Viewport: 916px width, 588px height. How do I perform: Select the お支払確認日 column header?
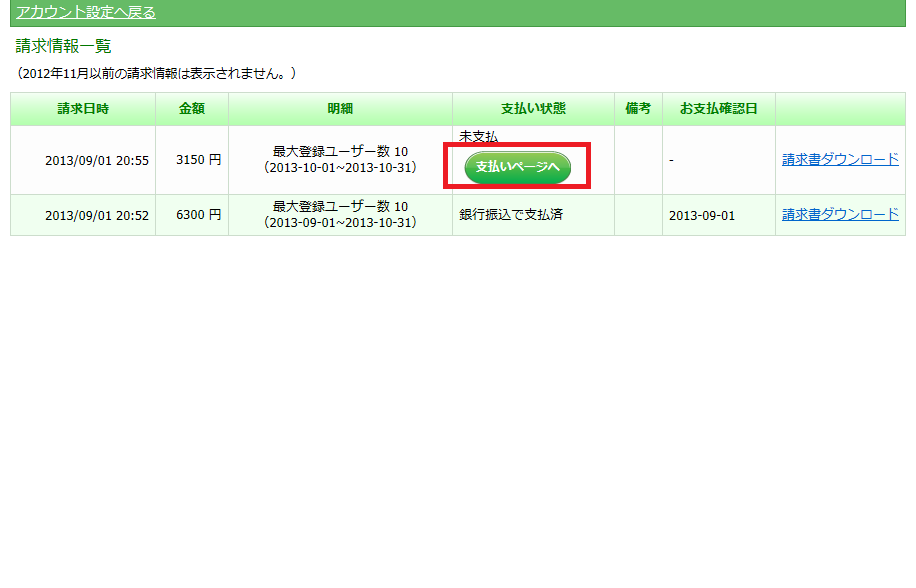click(719, 109)
